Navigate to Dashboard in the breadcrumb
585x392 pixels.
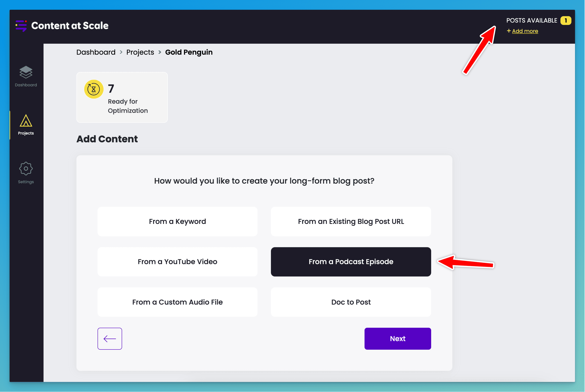96,52
